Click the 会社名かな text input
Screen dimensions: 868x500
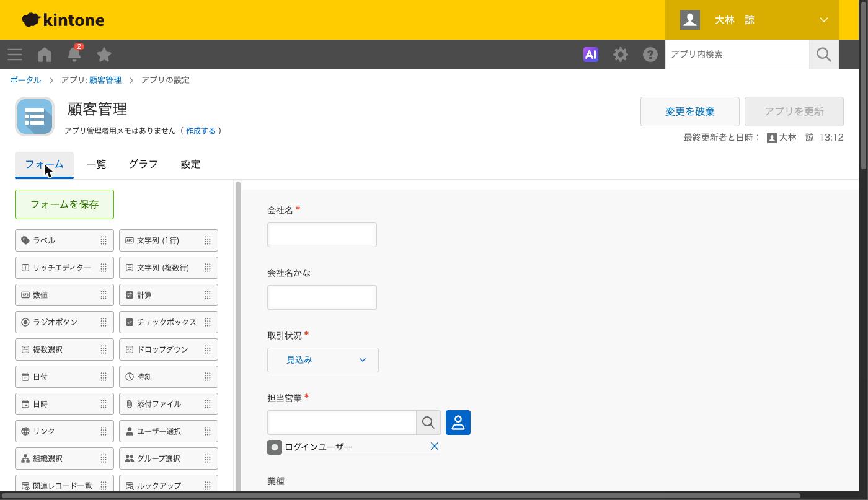click(322, 297)
